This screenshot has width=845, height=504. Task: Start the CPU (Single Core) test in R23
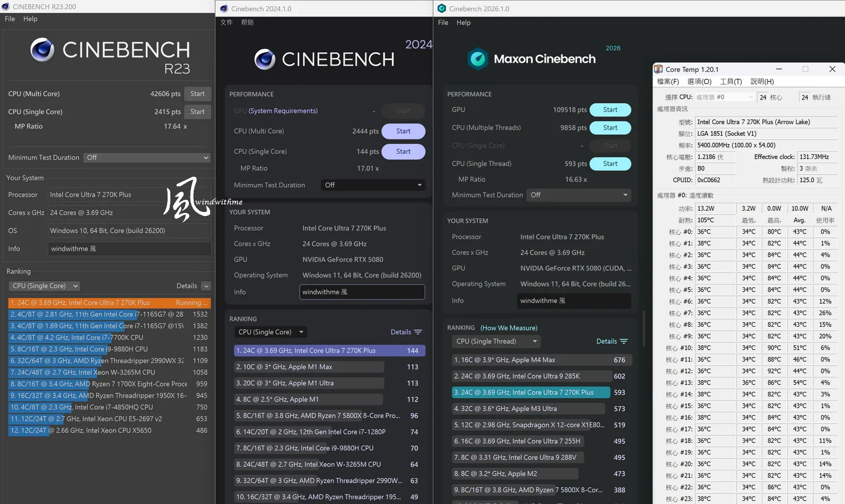coord(197,112)
